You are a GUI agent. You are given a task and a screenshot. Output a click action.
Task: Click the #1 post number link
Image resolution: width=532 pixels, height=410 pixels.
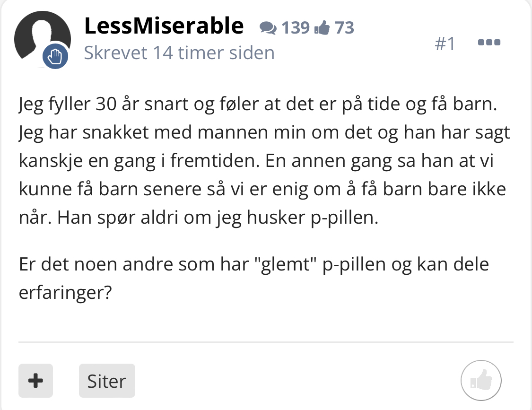pyautogui.click(x=445, y=44)
